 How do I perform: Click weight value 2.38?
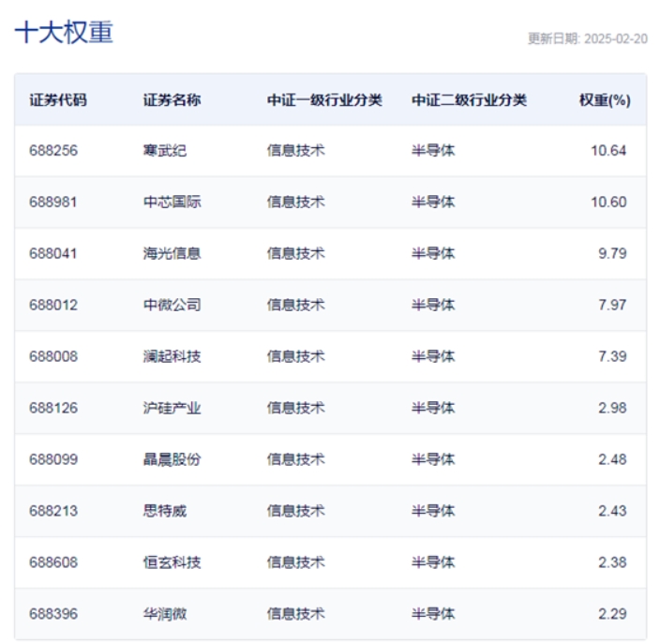[612, 562]
